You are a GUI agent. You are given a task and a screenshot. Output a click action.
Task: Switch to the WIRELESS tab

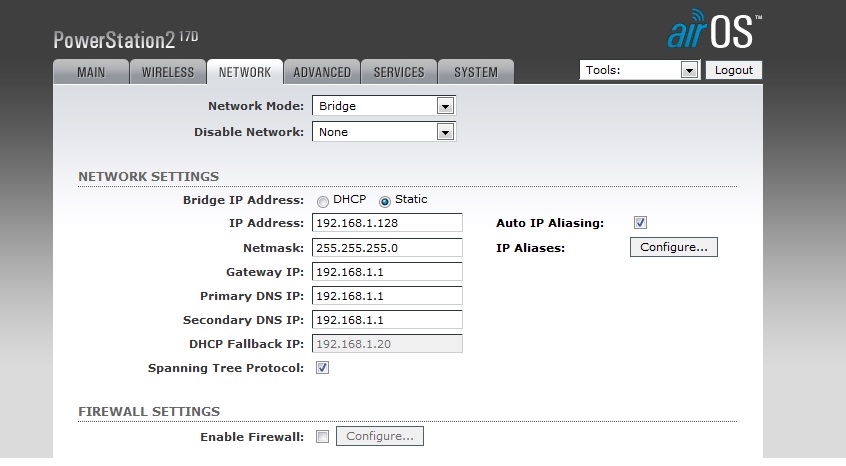tap(168, 72)
